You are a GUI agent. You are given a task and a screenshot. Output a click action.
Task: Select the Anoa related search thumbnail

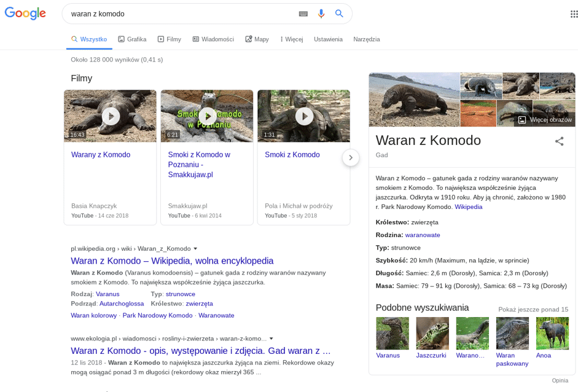[552, 334]
